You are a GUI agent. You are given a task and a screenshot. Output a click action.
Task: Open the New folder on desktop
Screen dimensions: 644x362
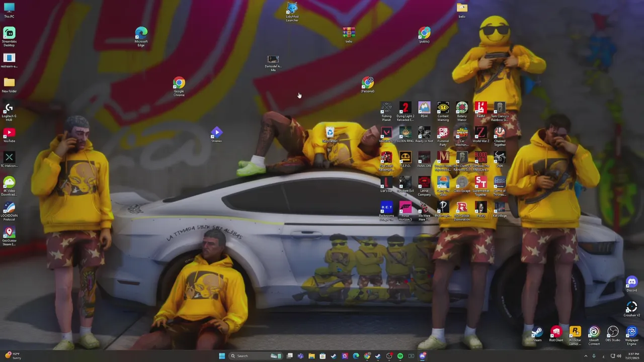point(9,85)
